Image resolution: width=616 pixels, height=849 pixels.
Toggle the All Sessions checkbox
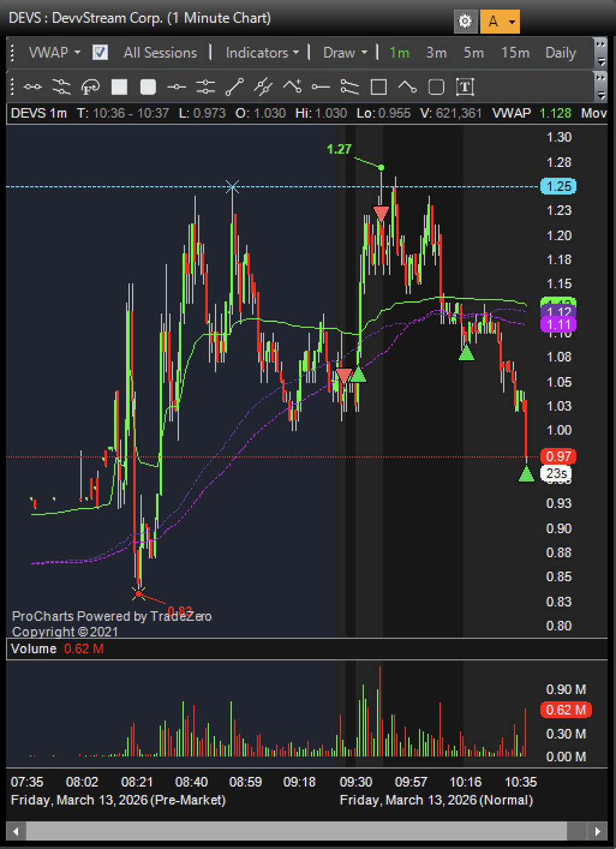point(100,52)
